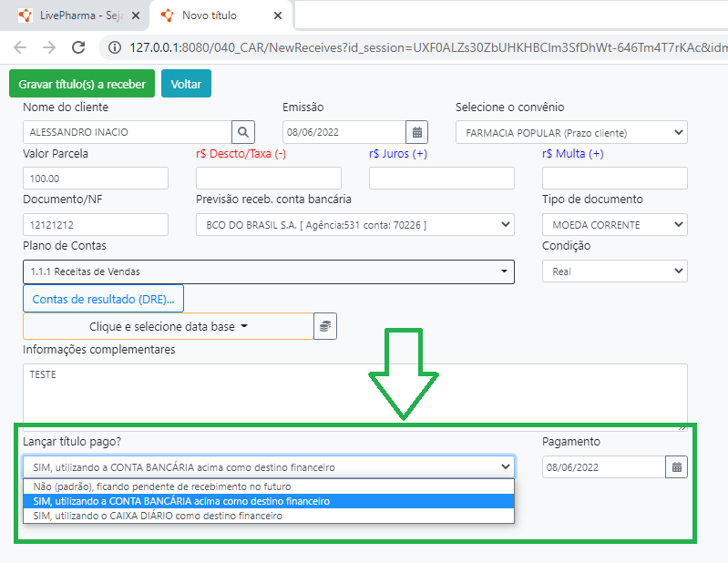Viewport: 728px width, 563px height.
Task: Click the coins icon beside data base
Action: tap(325, 326)
